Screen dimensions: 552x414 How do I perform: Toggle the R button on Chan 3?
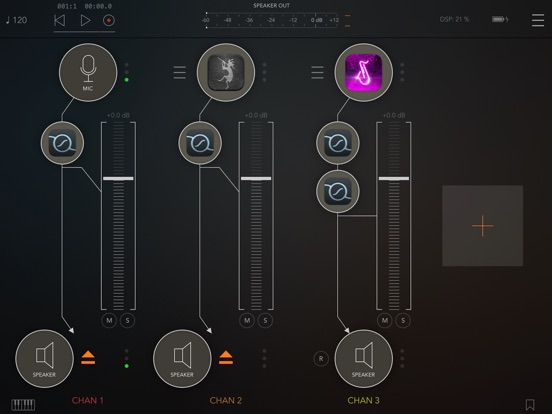[x=321, y=359]
